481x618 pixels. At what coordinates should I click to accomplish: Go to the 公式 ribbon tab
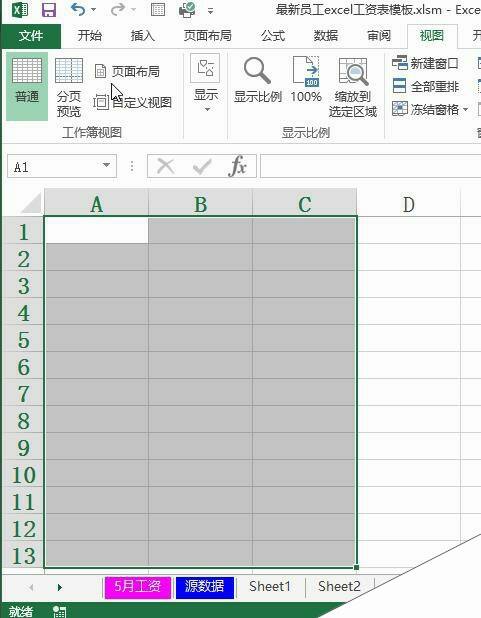point(273,36)
